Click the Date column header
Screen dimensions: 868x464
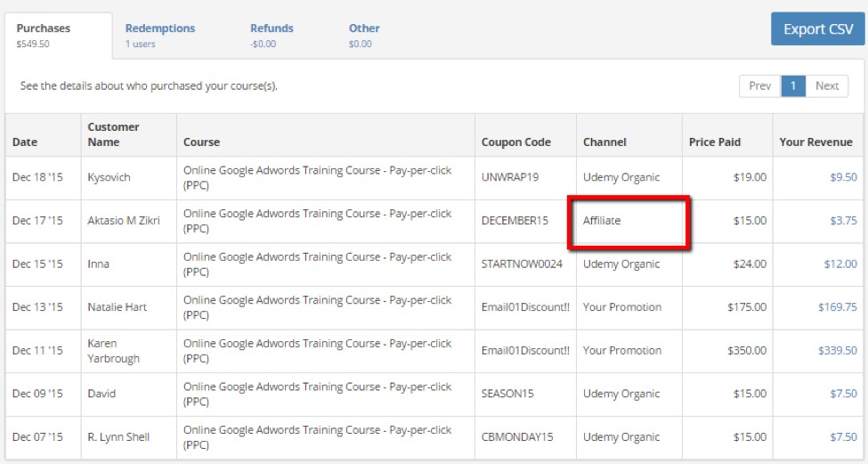25,142
